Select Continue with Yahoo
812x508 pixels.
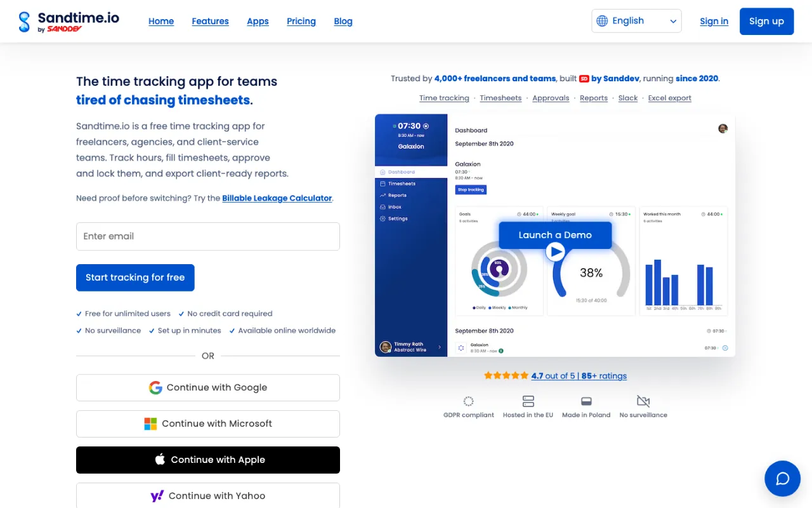tap(208, 495)
